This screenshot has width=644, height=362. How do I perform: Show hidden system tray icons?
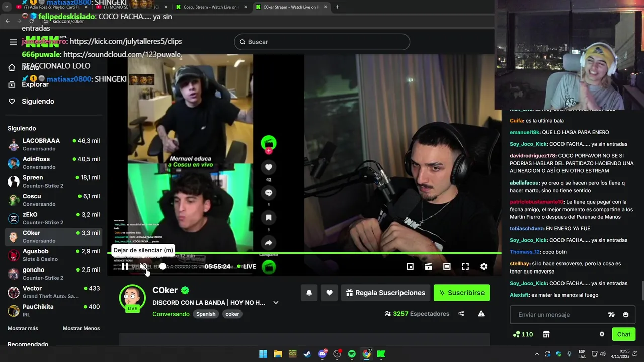537,354
